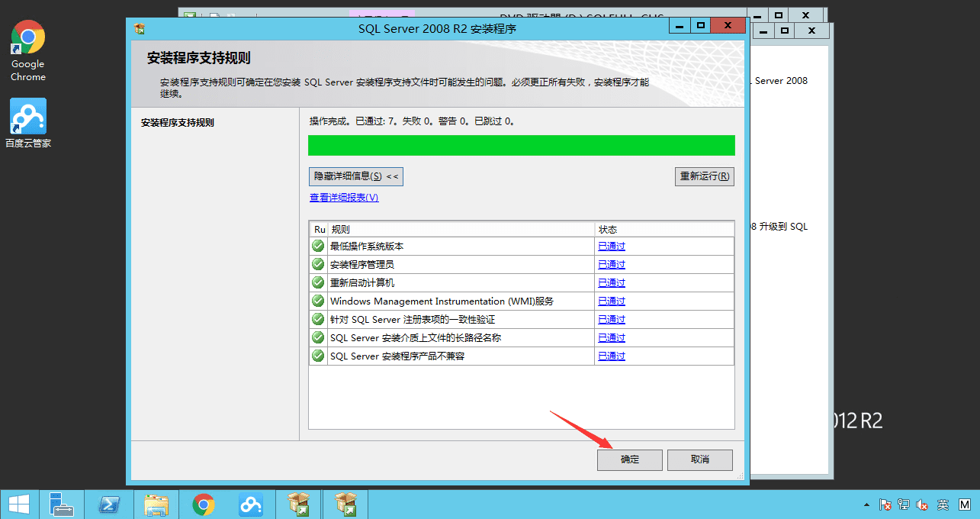Screen dimensions: 980x519
Task: Open Google Chrome from the desktop
Action: [27, 37]
